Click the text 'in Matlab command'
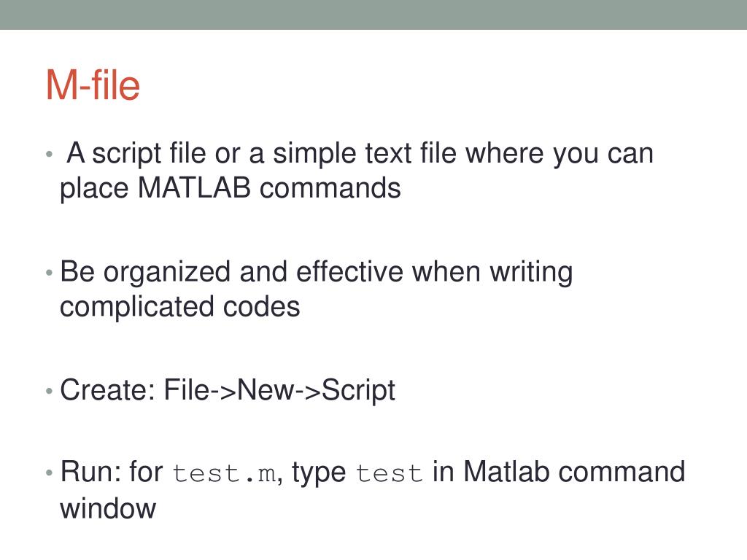Viewport: 747px width, 560px height. pyautogui.click(x=559, y=472)
